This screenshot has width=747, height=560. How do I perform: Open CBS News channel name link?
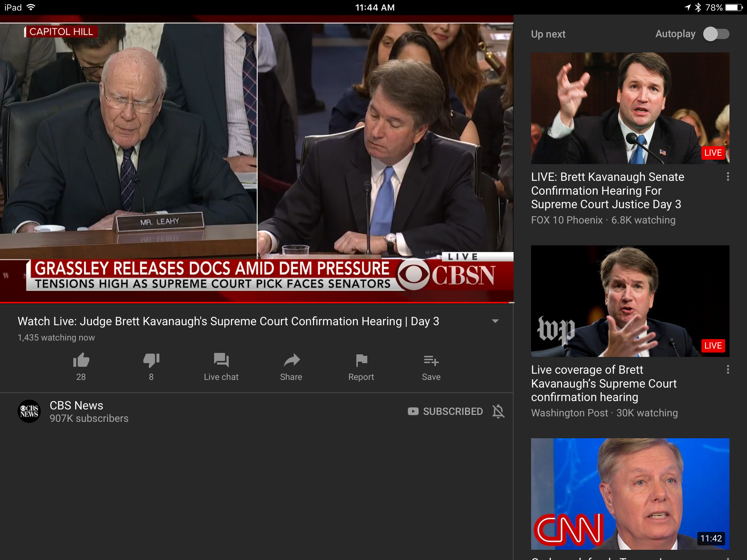[76, 405]
